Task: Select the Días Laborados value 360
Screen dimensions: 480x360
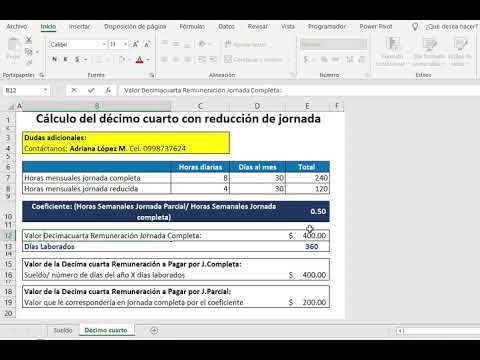Action: tap(312, 247)
